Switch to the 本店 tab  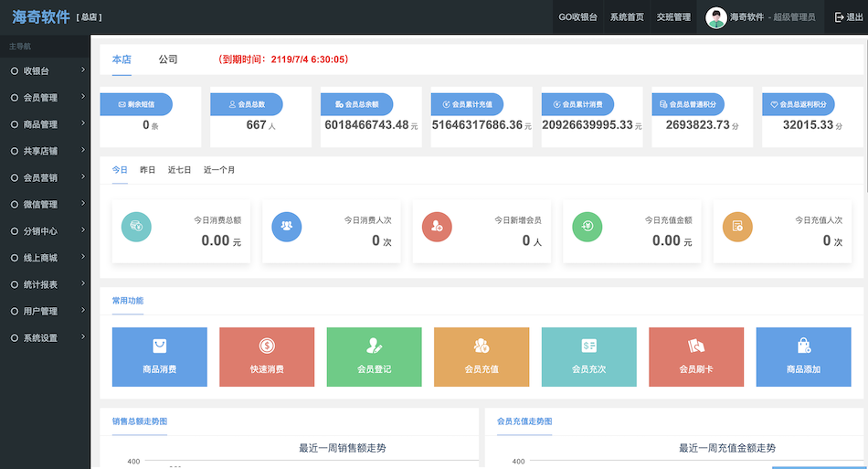(x=122, y=59)
